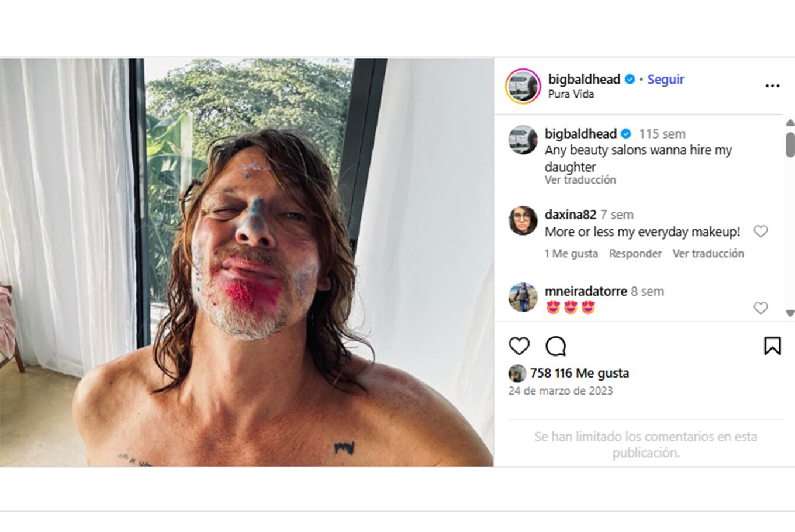Click the Pura Vida location label
The height and width of the screenshot is (532, 795).
point(571,94)
